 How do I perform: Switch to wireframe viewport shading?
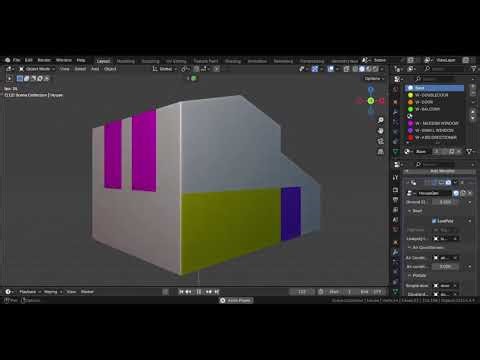click(x=355, y=69)
